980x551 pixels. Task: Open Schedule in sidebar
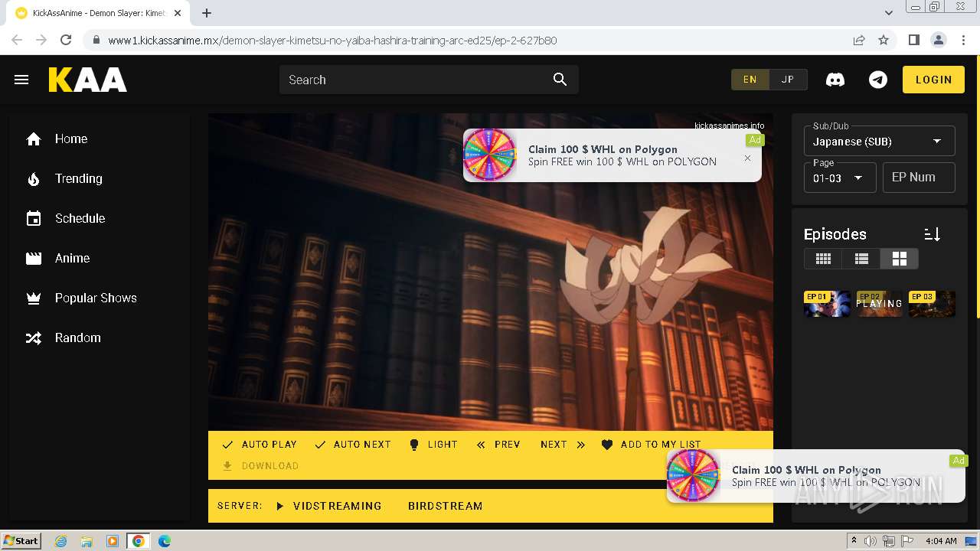click(100, 218)
